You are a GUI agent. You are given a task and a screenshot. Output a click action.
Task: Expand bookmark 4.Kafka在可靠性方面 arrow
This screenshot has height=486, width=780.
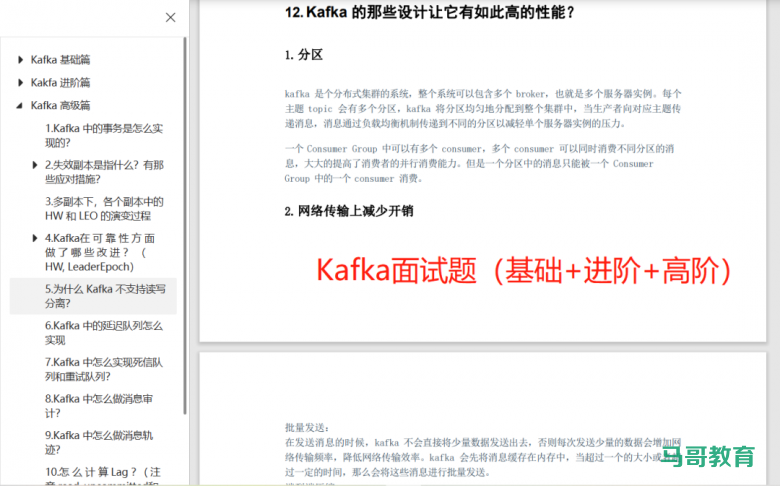pos(36,238)
